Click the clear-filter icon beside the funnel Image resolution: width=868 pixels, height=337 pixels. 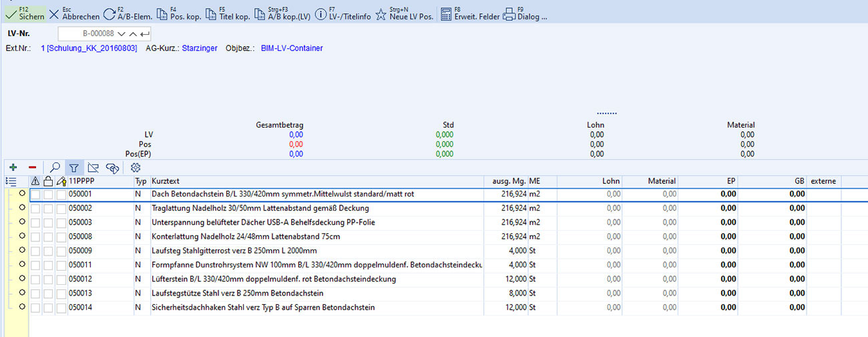(x=93, y=168)
